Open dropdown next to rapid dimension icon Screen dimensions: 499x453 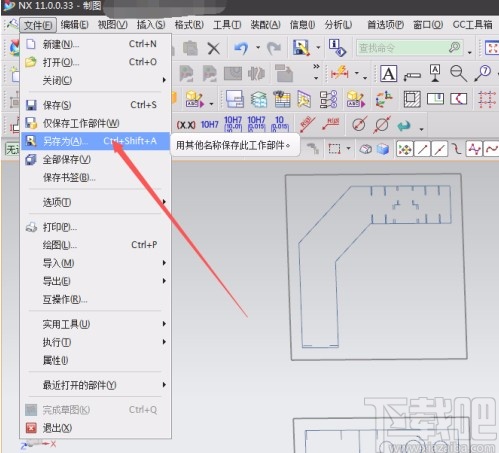click(356, 73)
